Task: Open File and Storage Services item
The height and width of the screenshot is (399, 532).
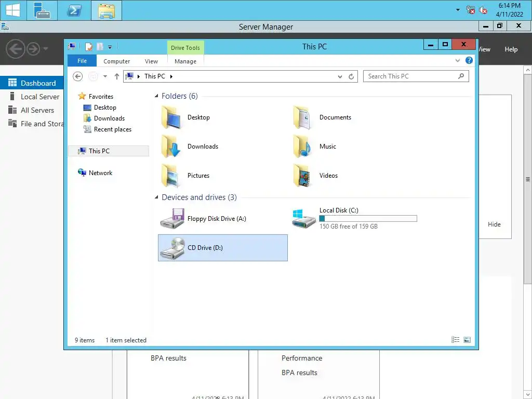Action: click(x=35, y=124)
